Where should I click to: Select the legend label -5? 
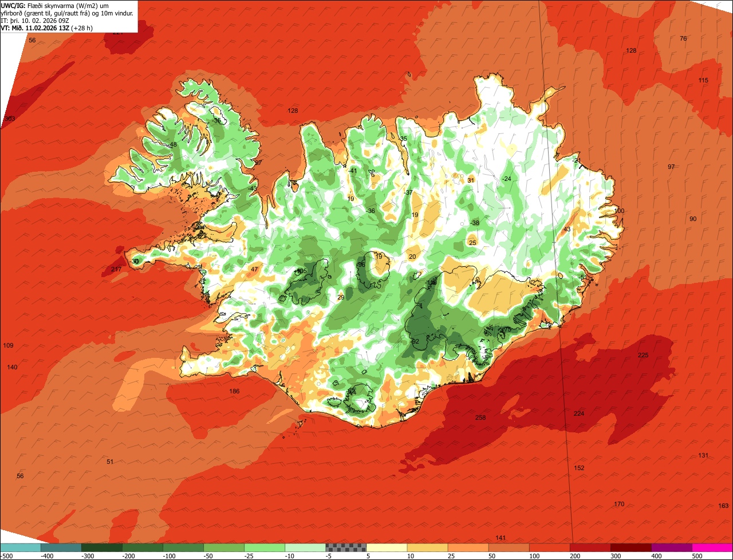click(330, 556)
